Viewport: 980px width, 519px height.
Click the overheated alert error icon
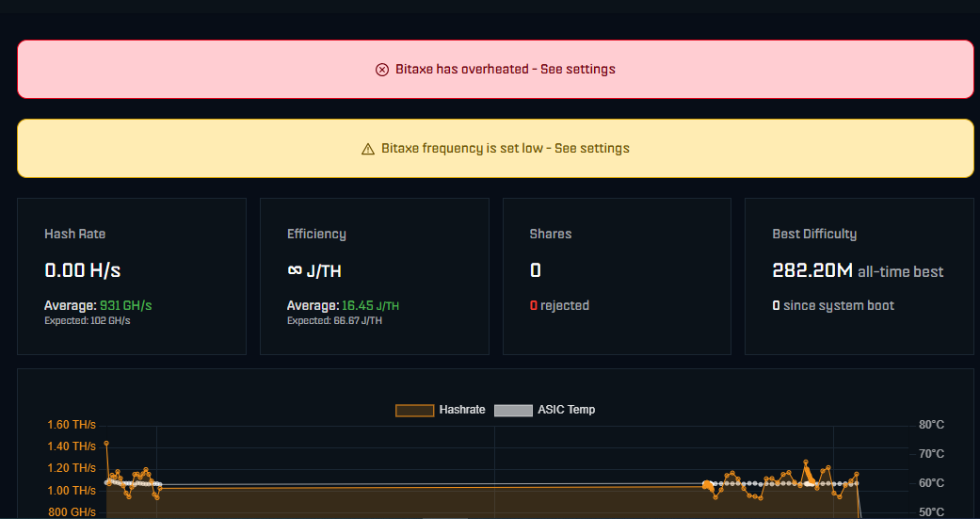click(382, 70)
